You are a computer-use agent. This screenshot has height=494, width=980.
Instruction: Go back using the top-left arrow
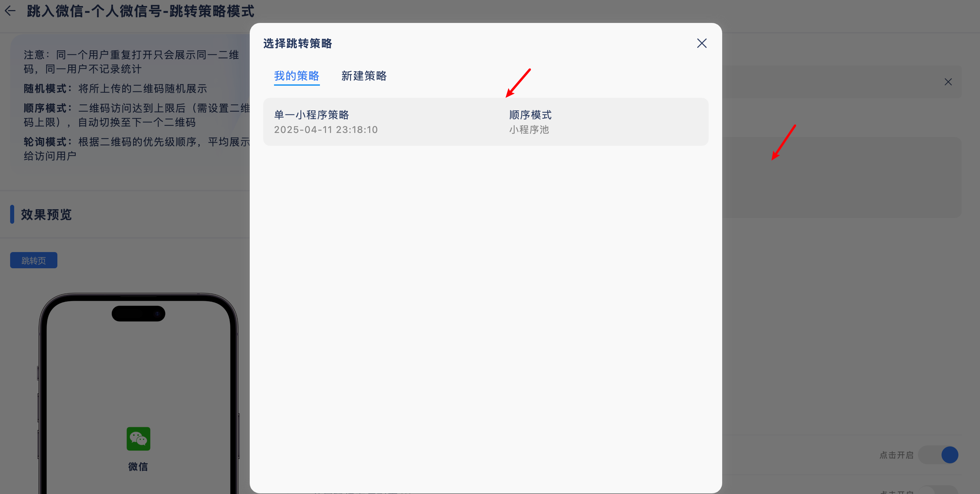click(10, 11)
